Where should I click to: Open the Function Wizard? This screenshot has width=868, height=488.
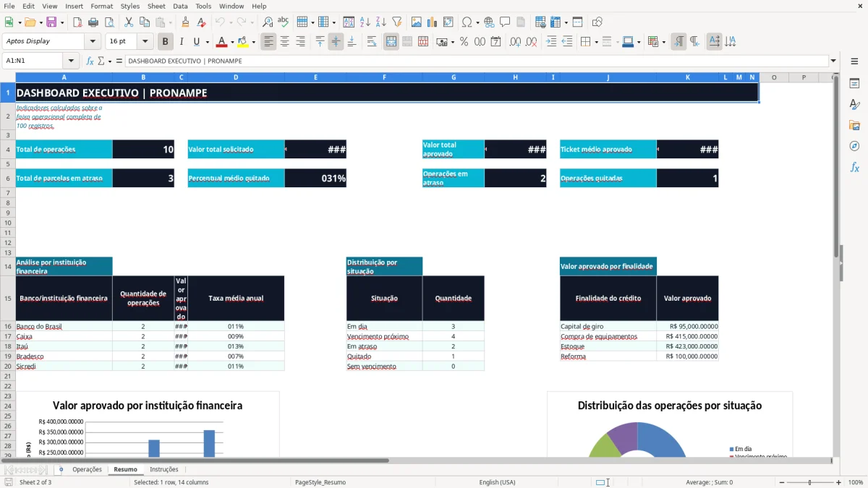[x=90, y=61]
